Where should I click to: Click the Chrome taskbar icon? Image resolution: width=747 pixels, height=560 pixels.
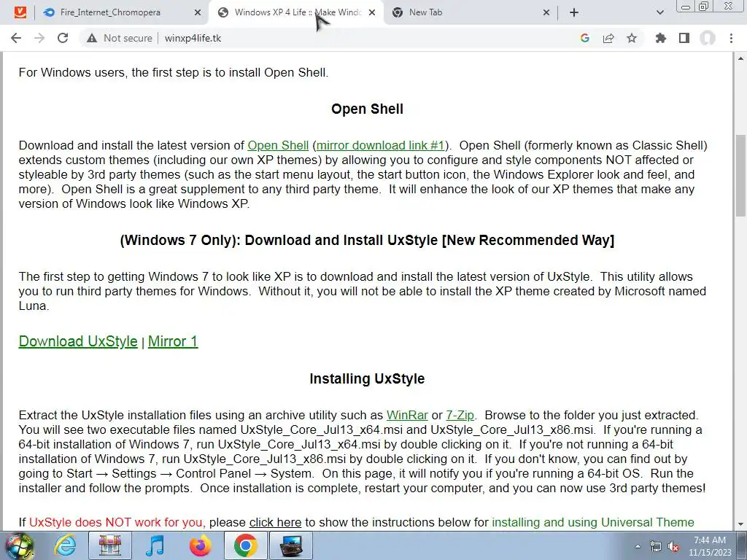coord(245,545)
